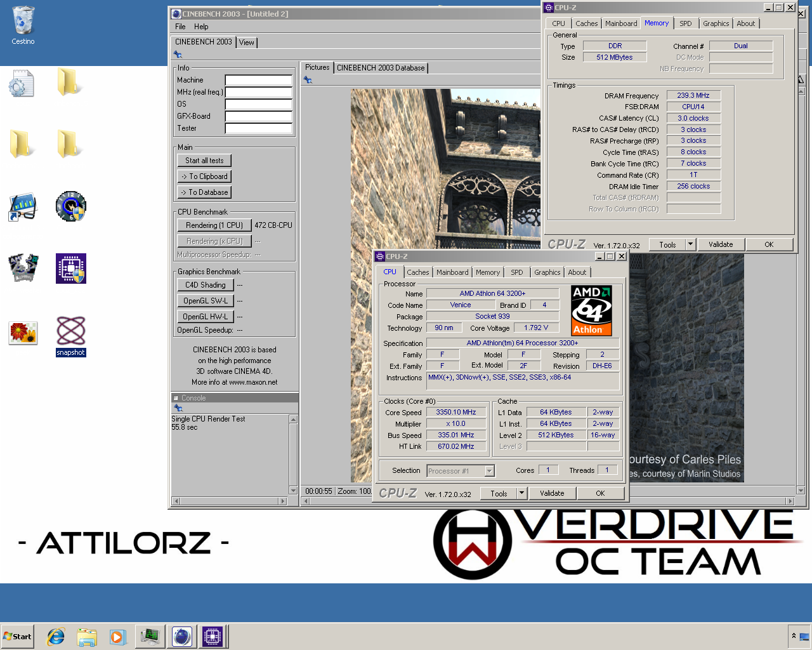Click the AMD Athlon 64 logo
The width and height of the screenshot is (812, 650).
(x=591, y=310)
